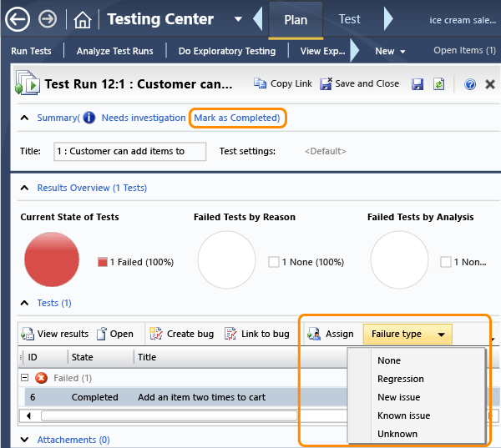Screen dimensions: 501x448
Task: Open the Testing Center dropdown arrow
Action: click(x=238, y=19)
